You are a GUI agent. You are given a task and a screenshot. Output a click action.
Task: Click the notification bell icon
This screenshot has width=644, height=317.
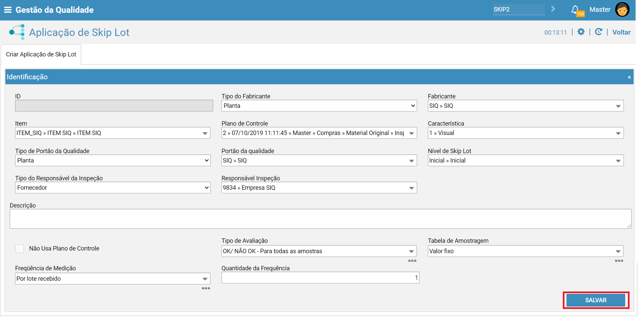575,9
